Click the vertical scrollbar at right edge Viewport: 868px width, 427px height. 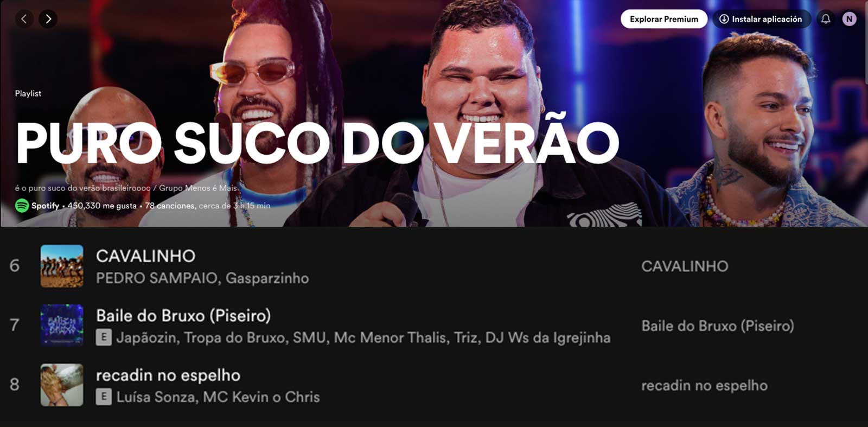point(866,42)
